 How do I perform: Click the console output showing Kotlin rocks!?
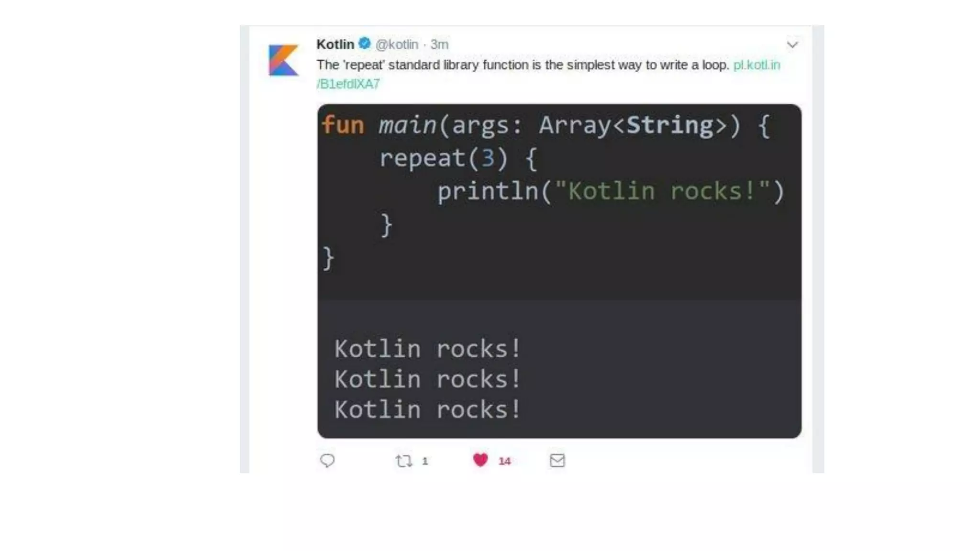click(427, 379)
